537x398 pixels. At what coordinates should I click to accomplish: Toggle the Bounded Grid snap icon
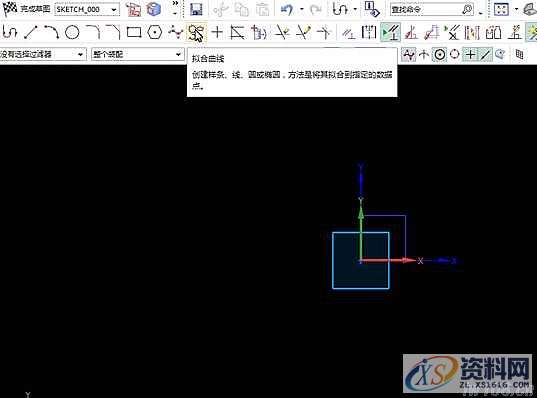click(x=520, y=54)
